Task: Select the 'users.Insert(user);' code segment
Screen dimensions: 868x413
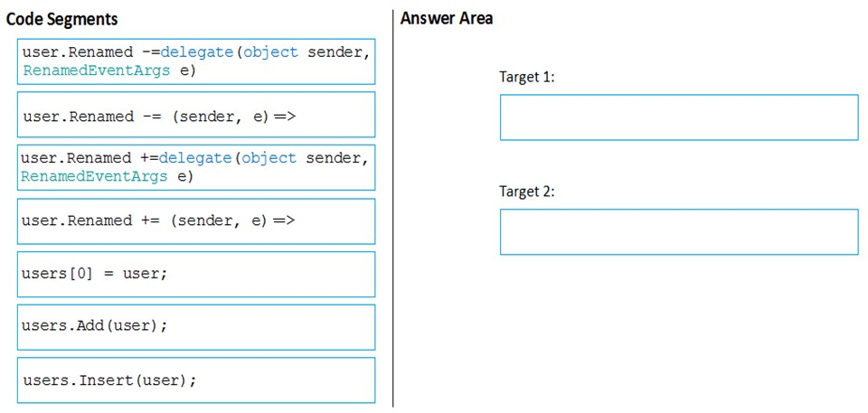Action: (196, 380)
